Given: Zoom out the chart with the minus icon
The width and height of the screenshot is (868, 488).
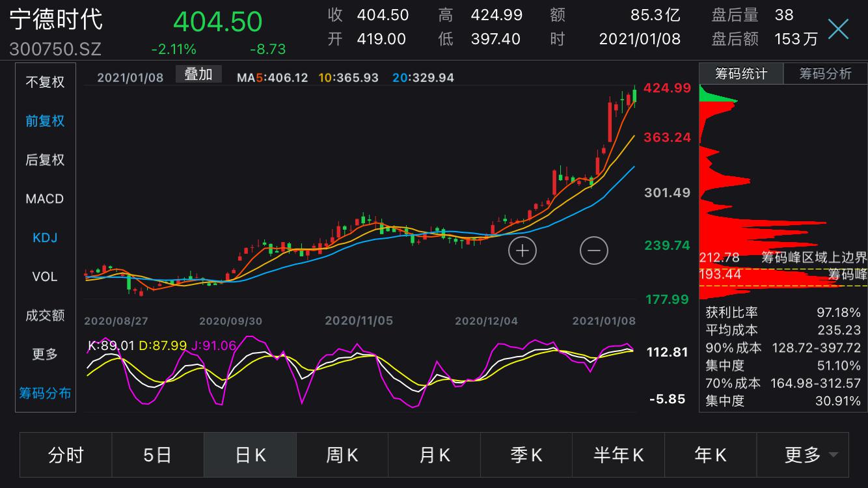Looking at the screenshot, I should [594, 251].
